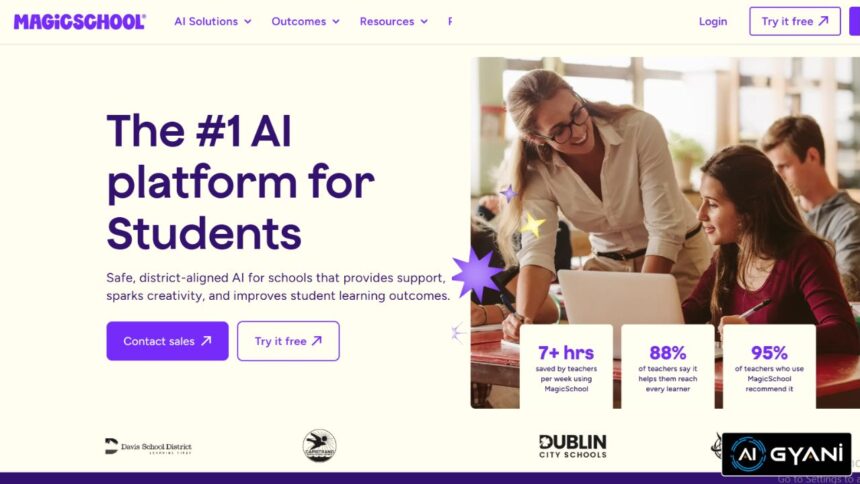860x484 pixels.
Task: Click the MagicSchool logo in header
Action: [x=80, y=21]
